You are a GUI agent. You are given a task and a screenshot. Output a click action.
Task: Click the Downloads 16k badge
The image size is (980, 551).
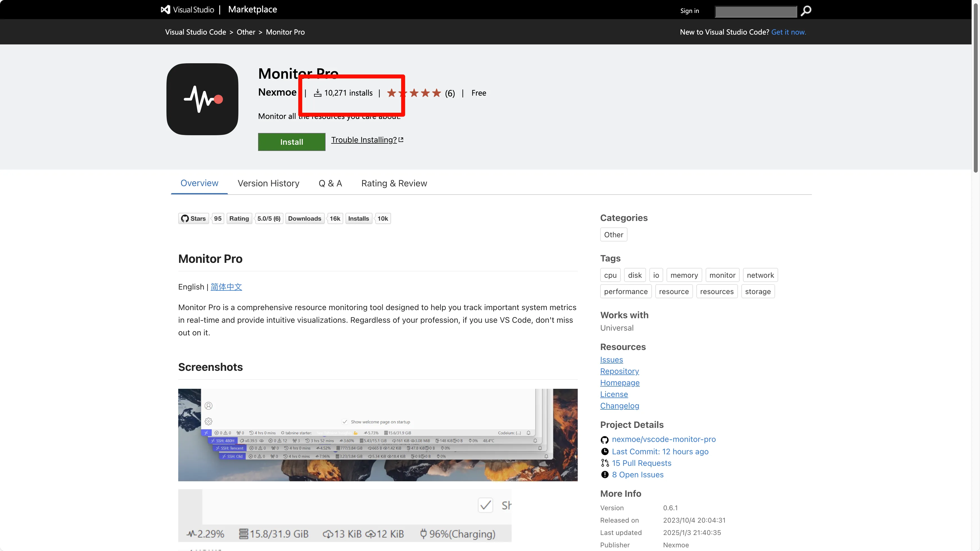tap(314, 218)
